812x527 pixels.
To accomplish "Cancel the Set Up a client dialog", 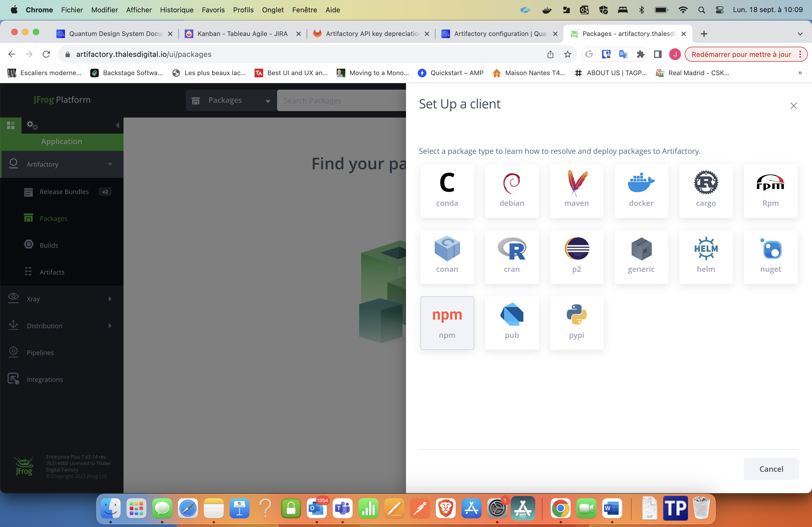I will click(771, 469).
